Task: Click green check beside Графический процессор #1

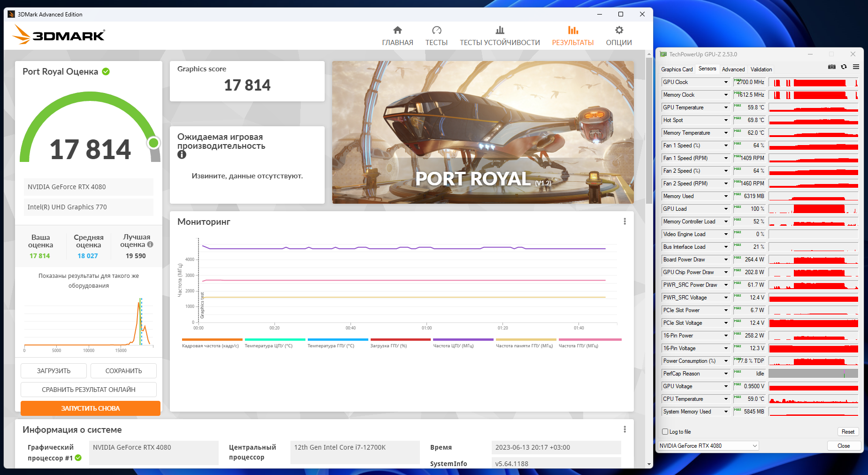Action: (x=78, y=458)
